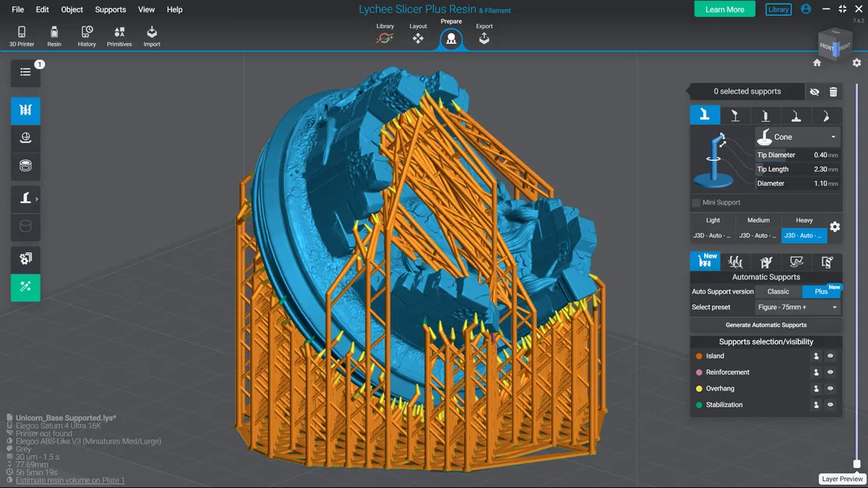
Task: Select the supports tool in left sidebar
Action: click(26, 110)
